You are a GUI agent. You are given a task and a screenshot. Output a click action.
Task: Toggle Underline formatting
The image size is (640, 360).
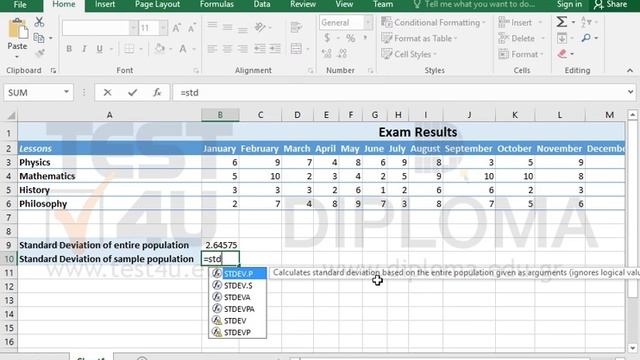[x=99, y=49]
